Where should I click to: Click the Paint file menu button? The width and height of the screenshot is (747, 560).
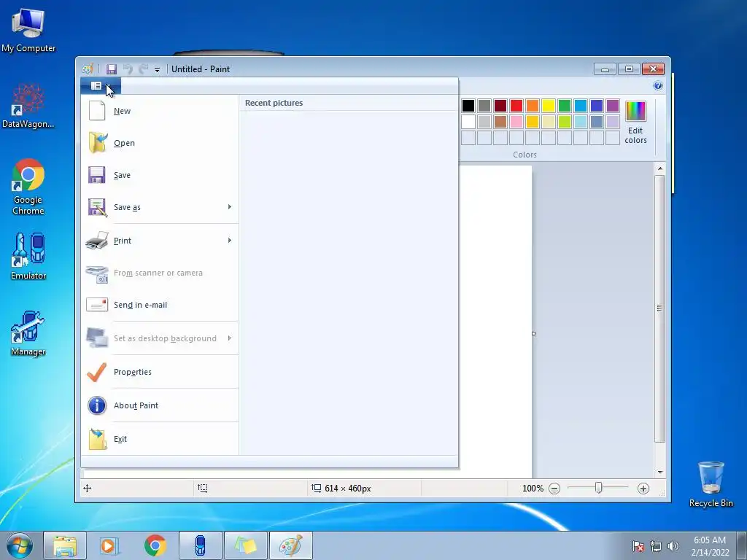click(101, 86)
